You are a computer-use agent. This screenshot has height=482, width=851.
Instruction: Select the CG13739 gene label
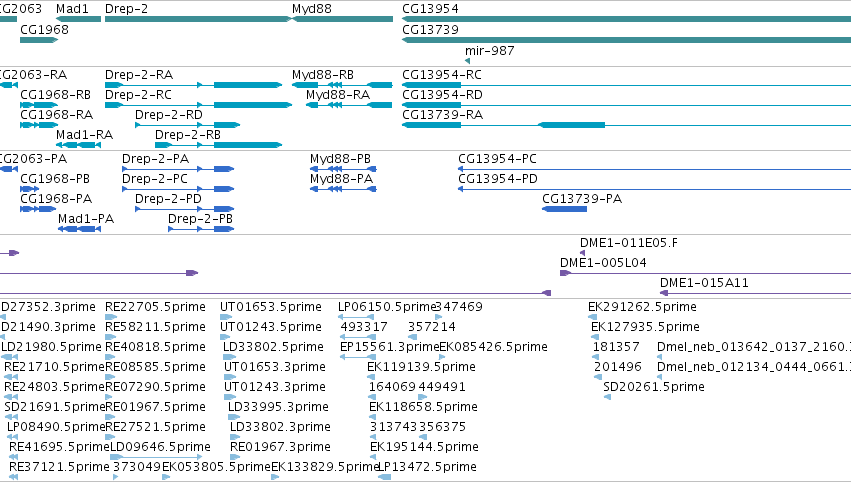[x=430, y=29]
